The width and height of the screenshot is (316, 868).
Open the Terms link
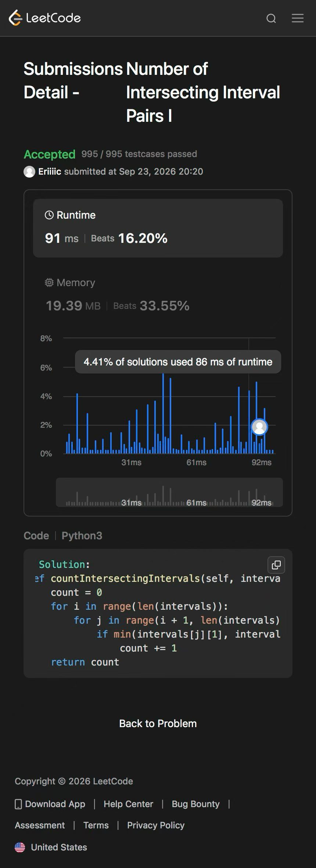[x=96, y=825]
